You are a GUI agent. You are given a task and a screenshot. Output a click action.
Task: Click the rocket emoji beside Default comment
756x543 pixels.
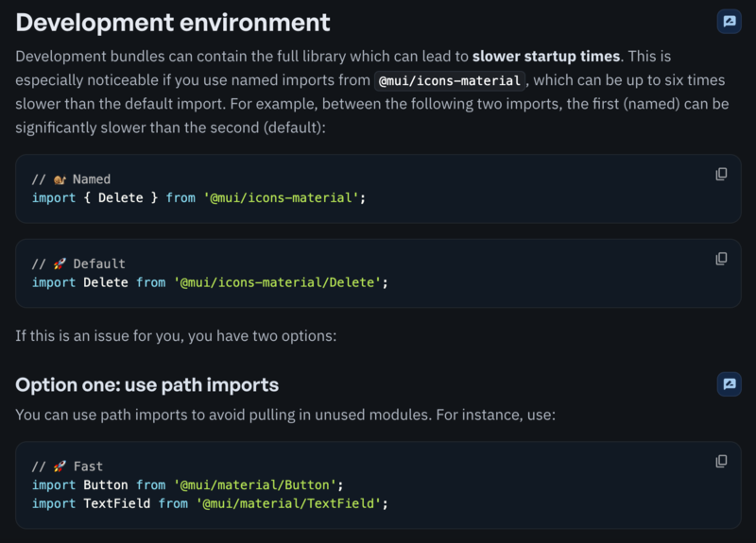[59, 263]
